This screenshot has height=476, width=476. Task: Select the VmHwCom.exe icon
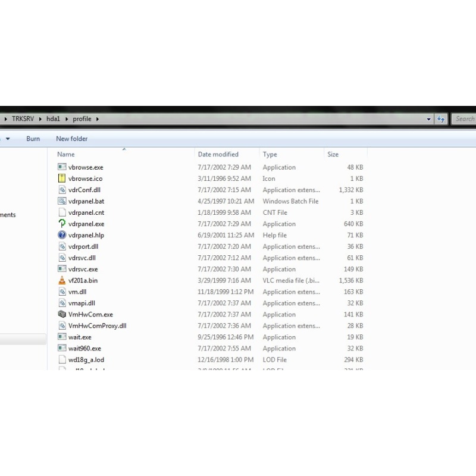click(x=62, y=314)
